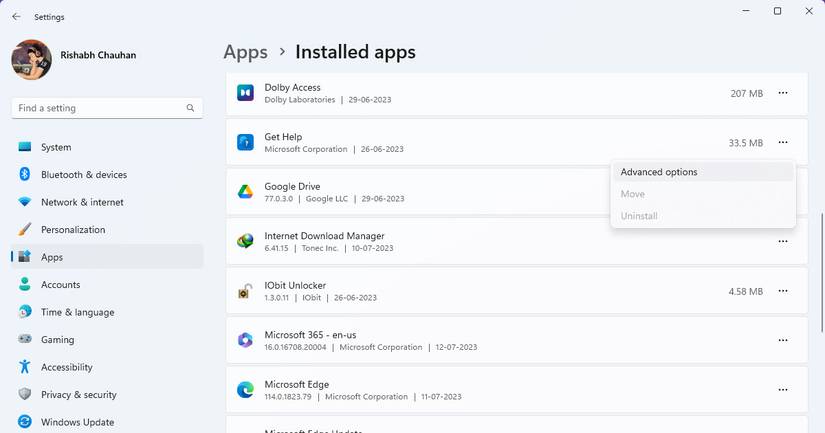Choose Uninstall from the context menu
Screen dimensions: 825x433
tap(639, 216)
